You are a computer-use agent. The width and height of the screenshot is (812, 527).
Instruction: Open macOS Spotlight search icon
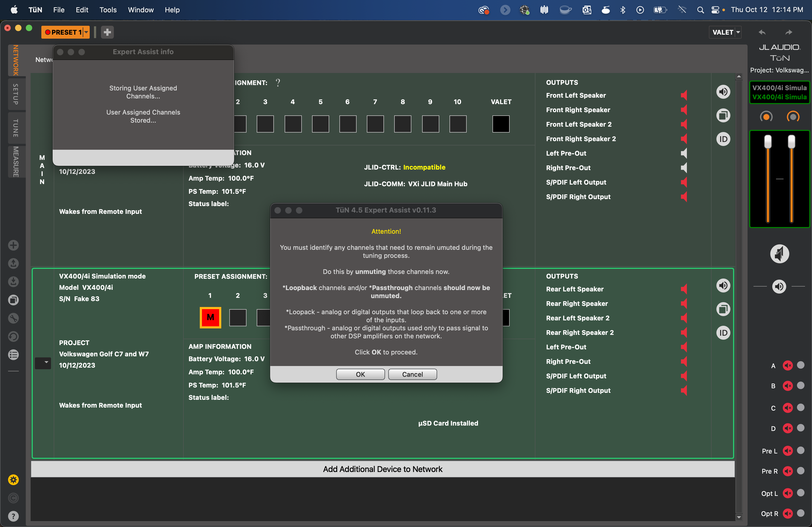(701, 10)
